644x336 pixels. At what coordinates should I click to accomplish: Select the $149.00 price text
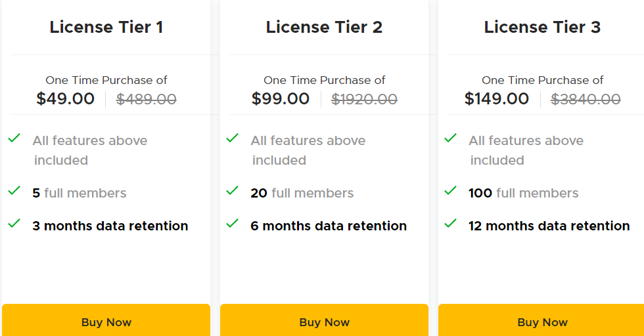click(497, 99)
